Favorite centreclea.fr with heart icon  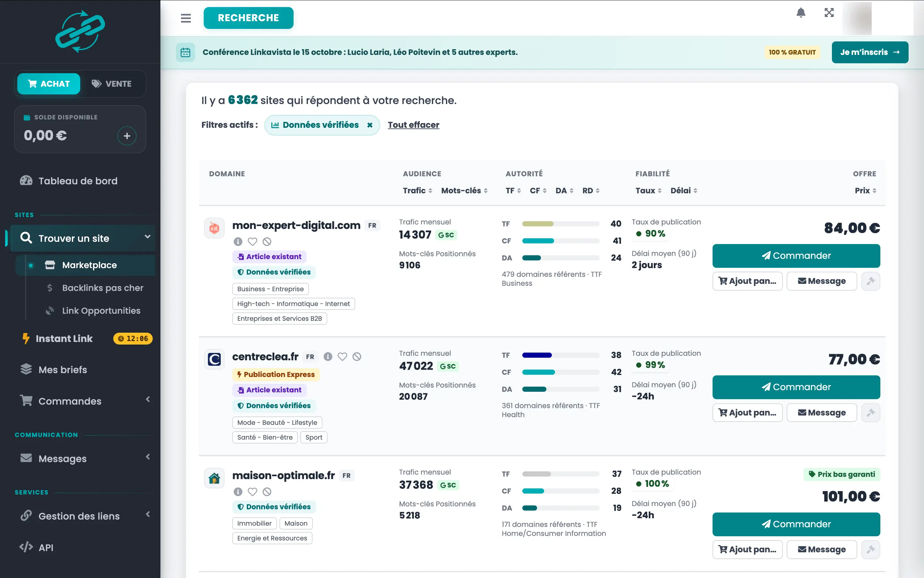coord(342,357)
